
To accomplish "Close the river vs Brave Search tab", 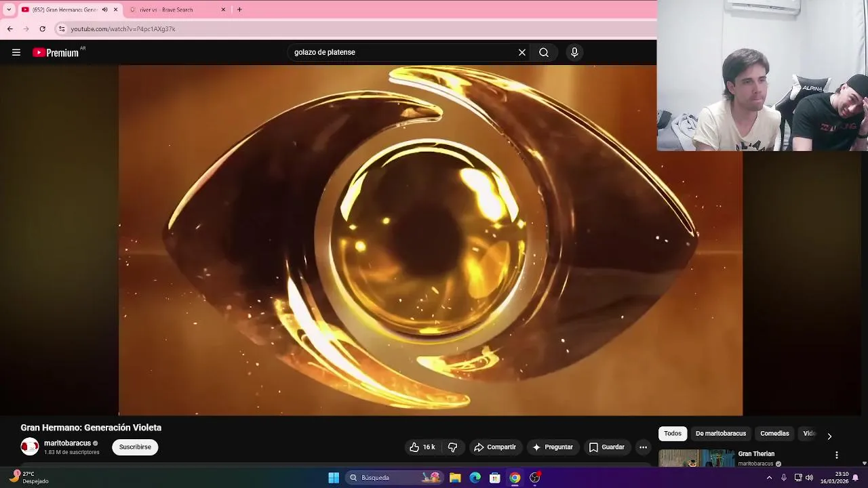I will click(223, 9).
